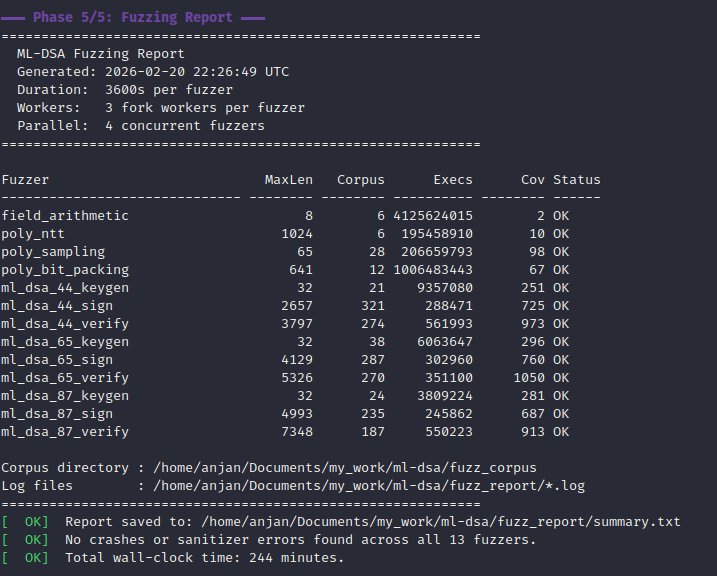The width and height of the screenshot is (717, 576).
Task: Click MaxLen value '2657'
Action: coord(297,306)
